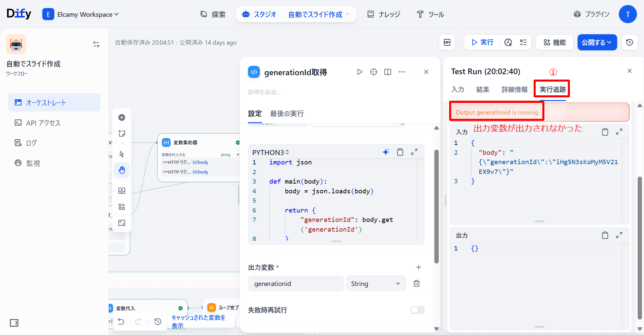Image resolution: width=644 pixels, height=335 pixels.
Task: Switch to the 最後の実行 tab
Action: point(287,114)
